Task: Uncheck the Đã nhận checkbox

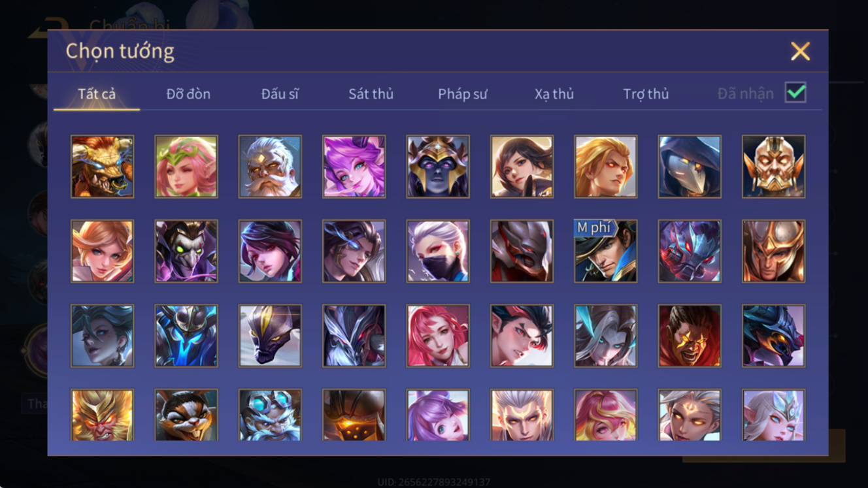Action: coord(795,93)
